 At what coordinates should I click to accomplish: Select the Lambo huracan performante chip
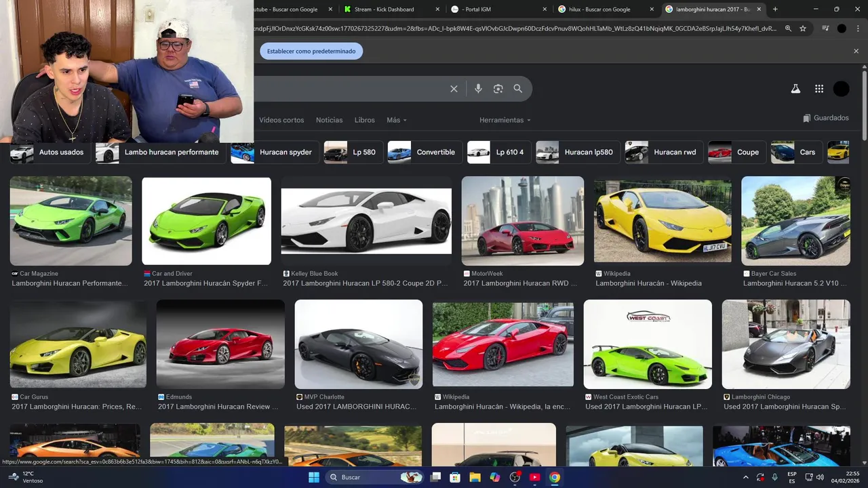(x=160, y=152)
